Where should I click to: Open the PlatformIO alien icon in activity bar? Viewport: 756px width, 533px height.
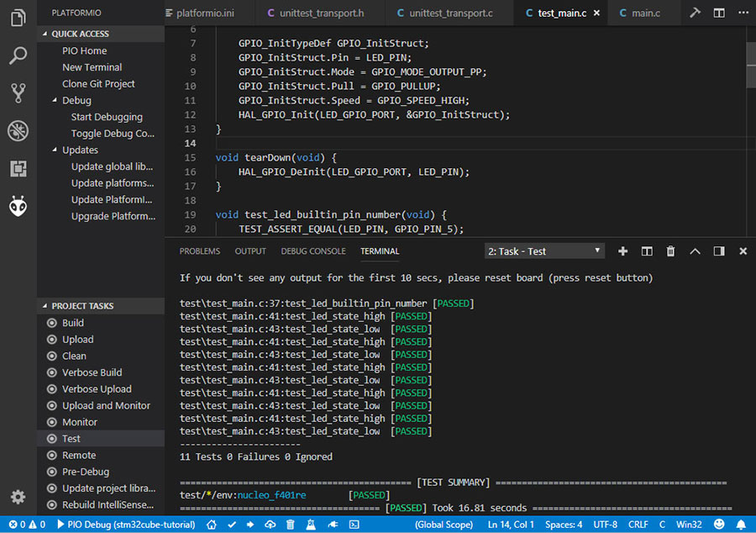[x=18, y=205]
